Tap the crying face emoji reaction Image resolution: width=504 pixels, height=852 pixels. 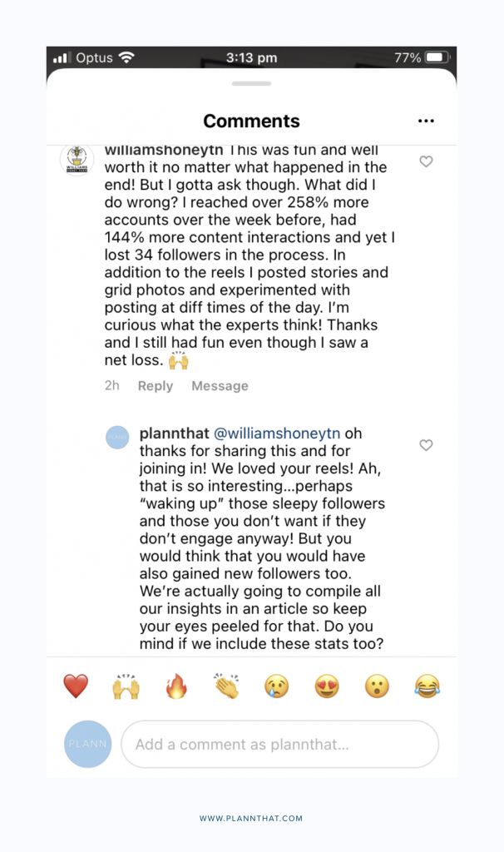[276, 686]
